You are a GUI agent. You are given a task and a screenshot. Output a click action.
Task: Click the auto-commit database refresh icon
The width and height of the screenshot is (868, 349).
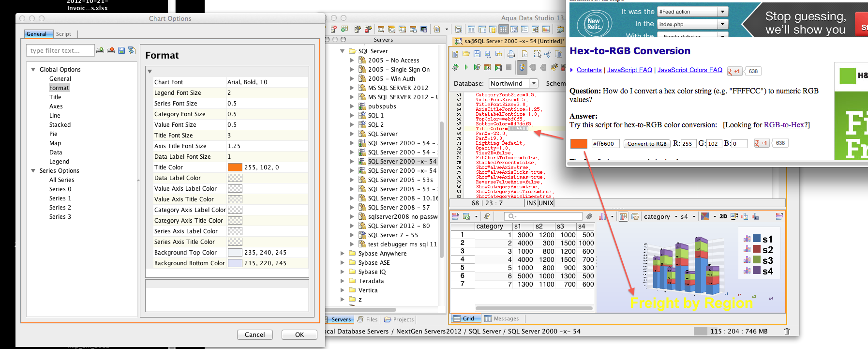522,67
